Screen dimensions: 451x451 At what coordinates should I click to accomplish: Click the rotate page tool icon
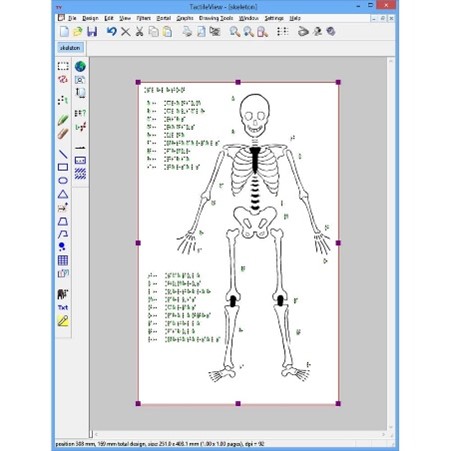[80, 93]
